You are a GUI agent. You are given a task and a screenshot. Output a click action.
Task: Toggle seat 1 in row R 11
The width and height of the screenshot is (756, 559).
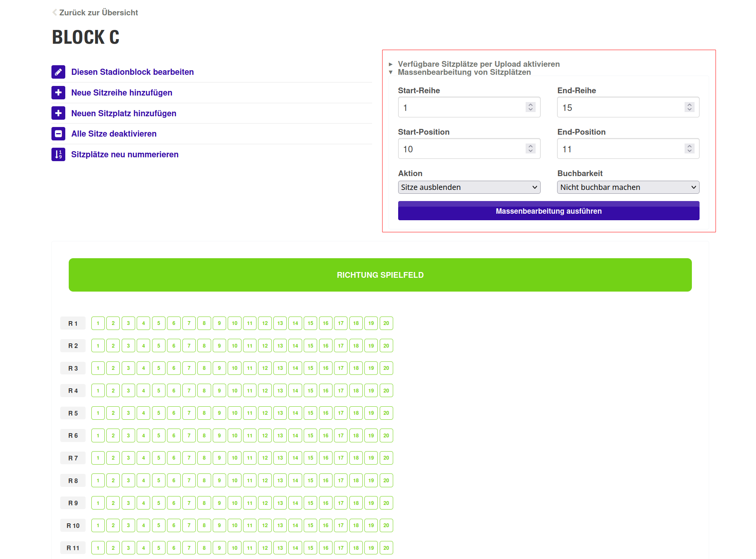tap(98, 548)
